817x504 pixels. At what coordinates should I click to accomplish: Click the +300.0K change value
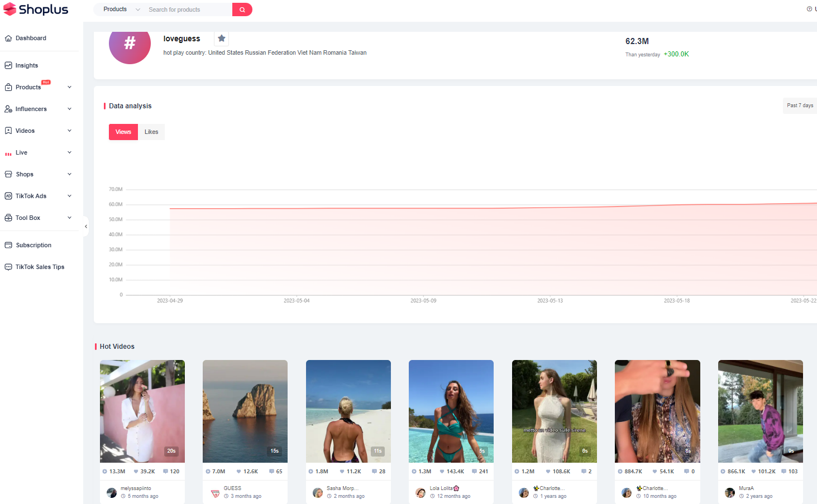(x=676, y=54)
